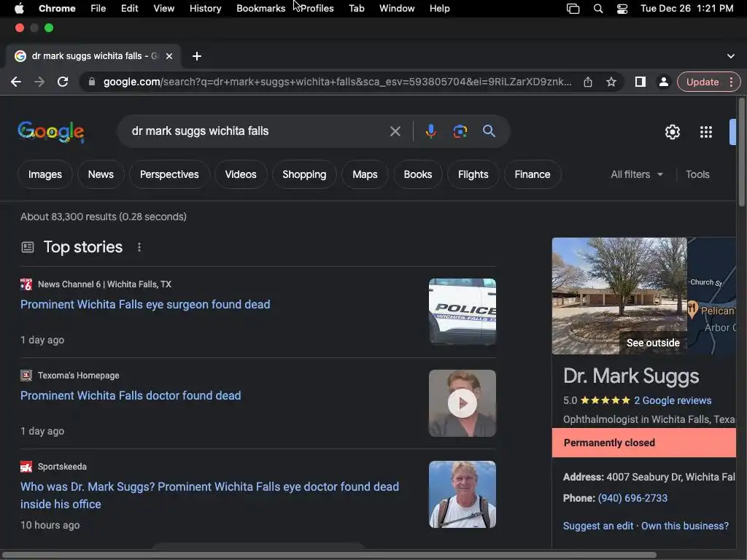Screen dimensions: 747x560
Task: Call the phone number (940) 696-2733
Action: point(632,498)
